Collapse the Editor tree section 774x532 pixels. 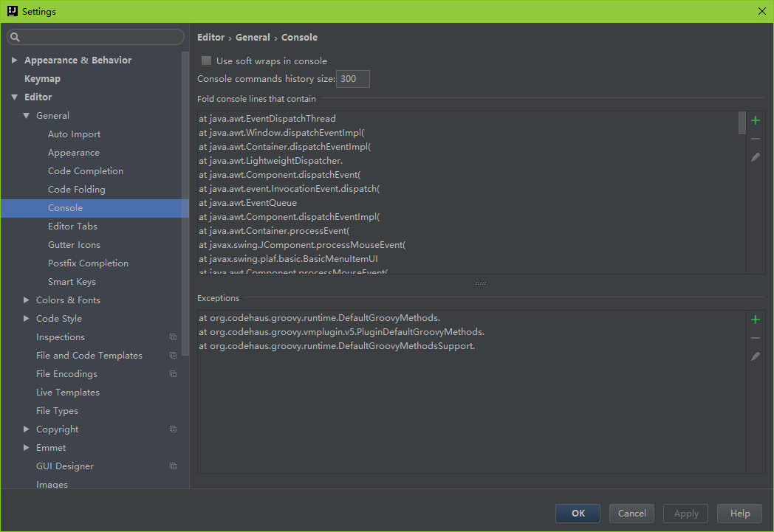pyautogui.click(x=14, y=97)
